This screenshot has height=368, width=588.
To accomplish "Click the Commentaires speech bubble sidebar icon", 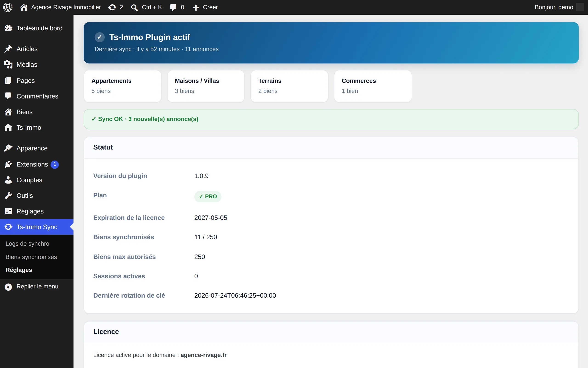I will pos(8,96).
